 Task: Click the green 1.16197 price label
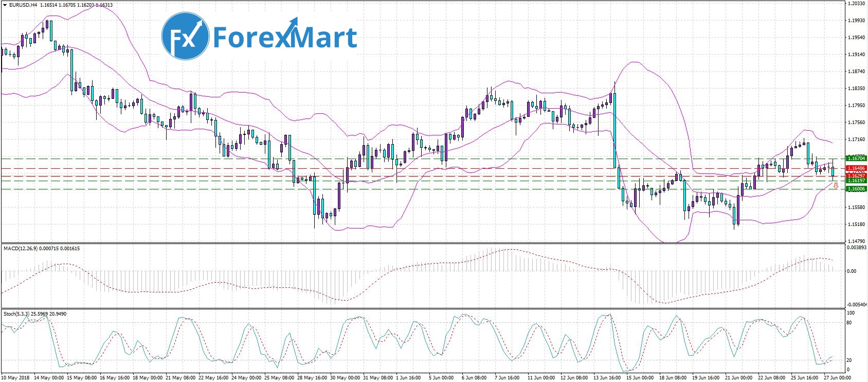click(856, 181)
